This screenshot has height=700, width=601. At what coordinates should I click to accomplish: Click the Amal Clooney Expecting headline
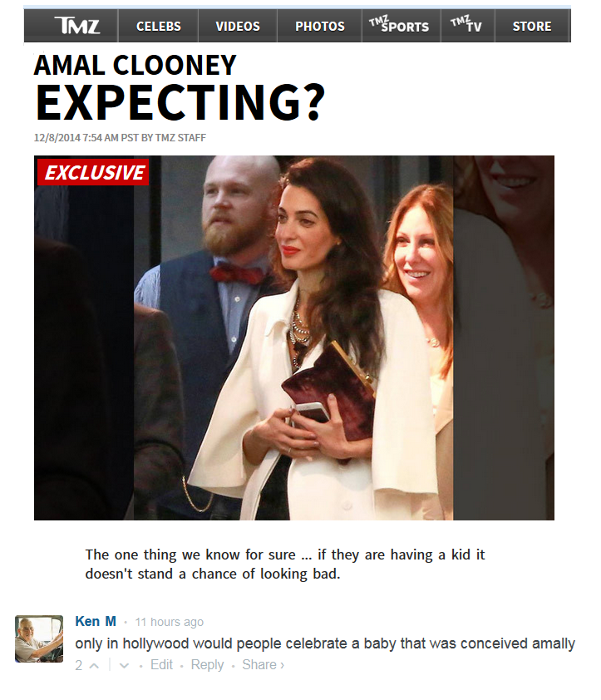(x=180, y=88)
